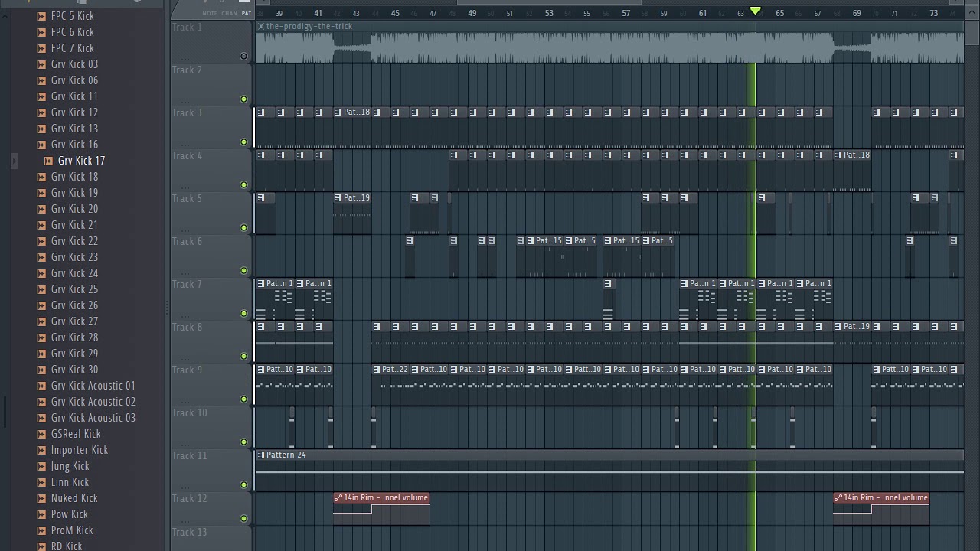This screenshot has width=980, height=551.
Task: Select RD Kick browser entry
Action: click(67, 546)
